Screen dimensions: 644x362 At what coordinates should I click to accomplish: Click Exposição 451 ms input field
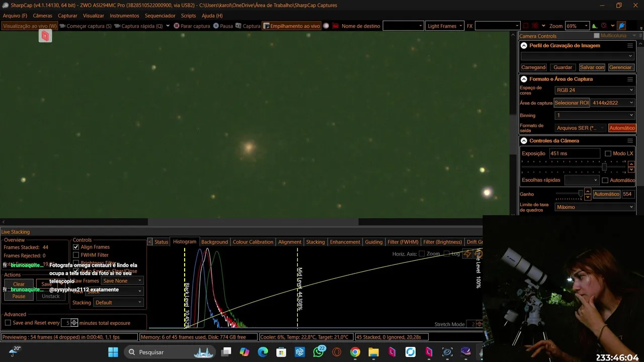click(574, 153)
